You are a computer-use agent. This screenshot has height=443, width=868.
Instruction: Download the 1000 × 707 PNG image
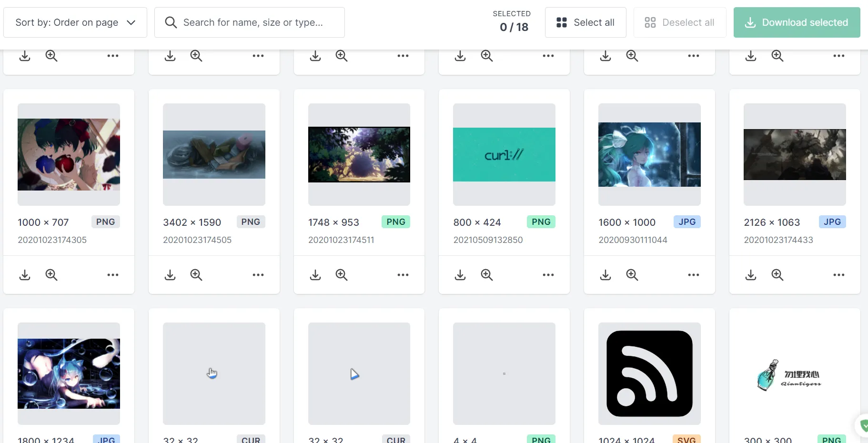click(25, 275)
